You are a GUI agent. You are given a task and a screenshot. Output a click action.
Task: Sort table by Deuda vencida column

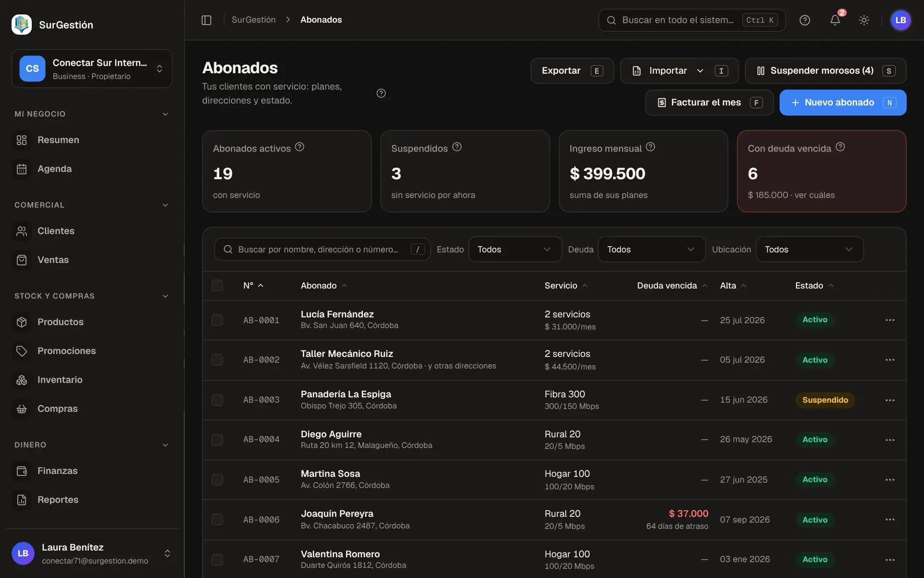coord(672,286)
